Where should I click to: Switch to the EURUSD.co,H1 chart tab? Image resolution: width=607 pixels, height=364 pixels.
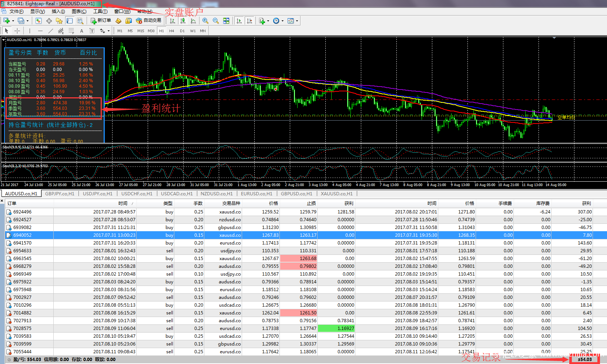(256, 193)
